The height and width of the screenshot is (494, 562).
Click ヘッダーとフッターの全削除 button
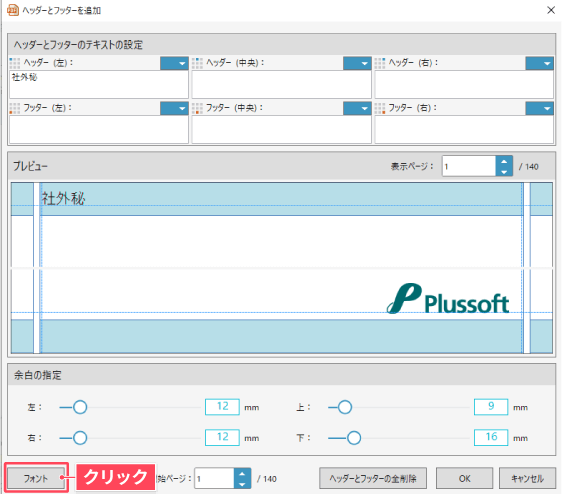[373, 478]
